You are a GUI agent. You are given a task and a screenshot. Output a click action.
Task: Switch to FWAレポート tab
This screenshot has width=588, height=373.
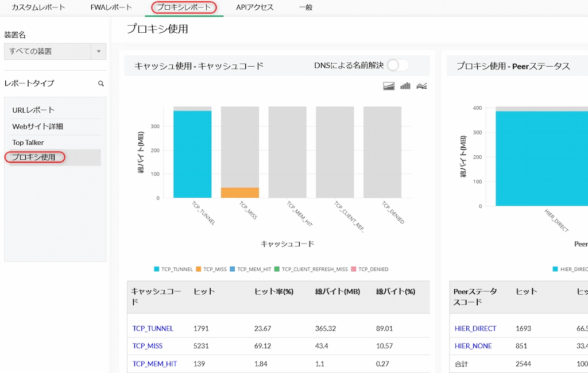(111, 7)
